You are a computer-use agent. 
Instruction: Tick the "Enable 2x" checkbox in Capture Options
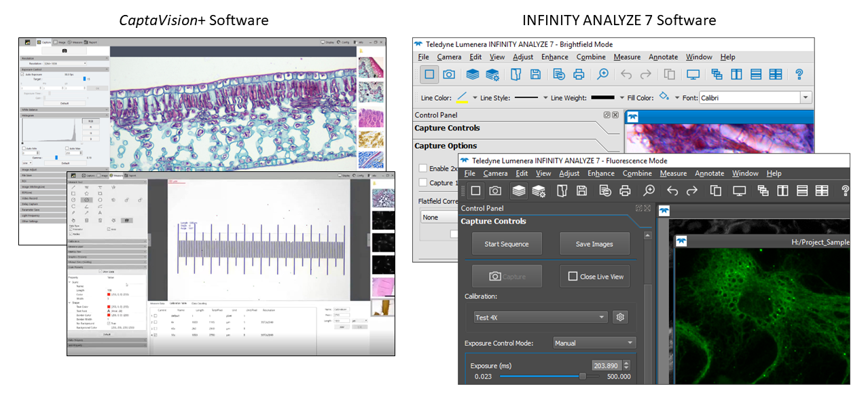(x=423, y=168)
